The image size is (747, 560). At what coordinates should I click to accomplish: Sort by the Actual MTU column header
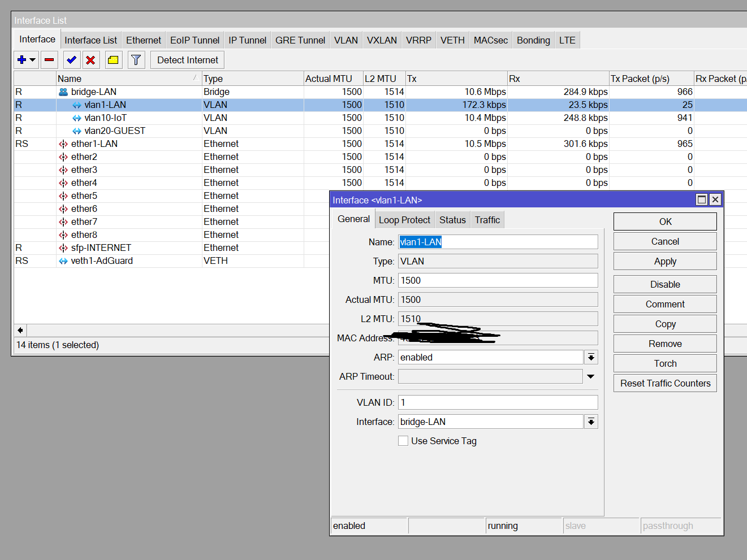point(333,79)
